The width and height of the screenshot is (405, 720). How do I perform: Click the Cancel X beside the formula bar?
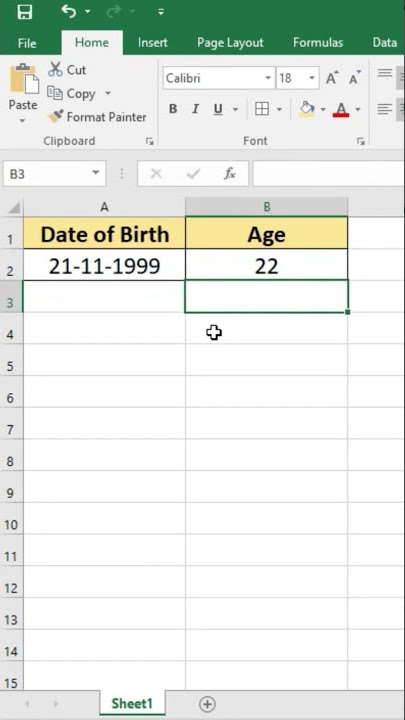tap(156, 174)
